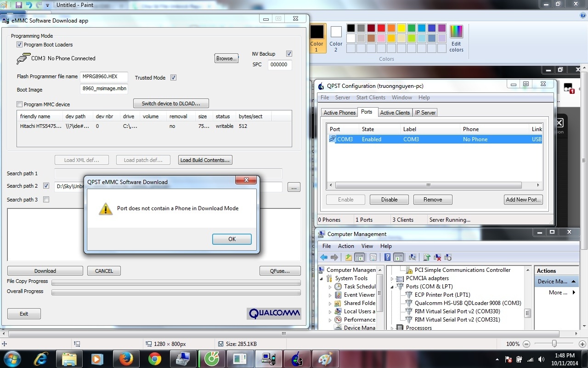
Task: Click volume speaker icon in system tray
Action: (541, 359)
